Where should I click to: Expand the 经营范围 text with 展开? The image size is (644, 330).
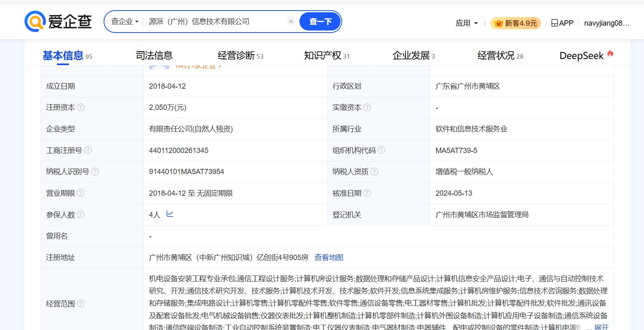click(x=601, y=328)
